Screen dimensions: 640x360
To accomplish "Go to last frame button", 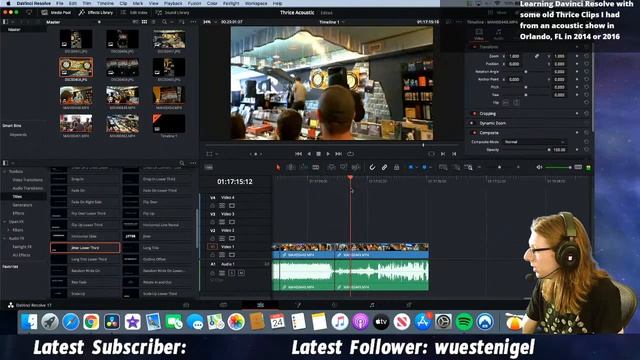I will pos(338,154).
